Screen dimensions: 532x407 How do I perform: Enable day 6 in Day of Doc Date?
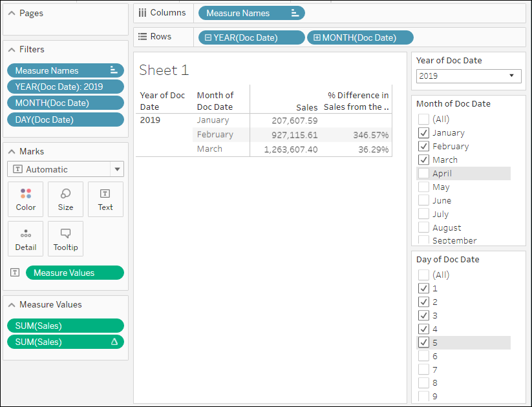click(423, 356)
